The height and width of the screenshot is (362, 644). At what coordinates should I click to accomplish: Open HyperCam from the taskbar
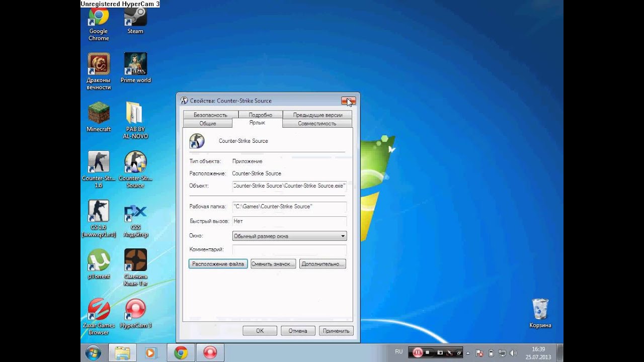click(x=210, y=353)
